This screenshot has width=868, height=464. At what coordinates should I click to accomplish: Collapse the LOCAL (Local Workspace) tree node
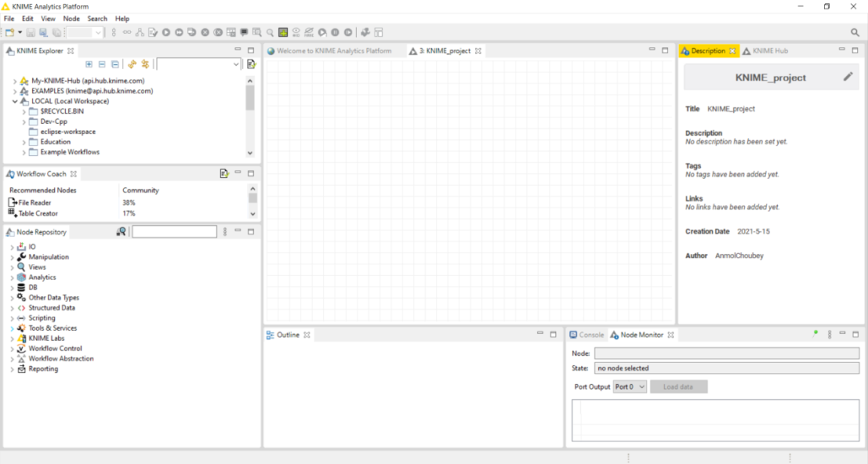pos(15,101)
